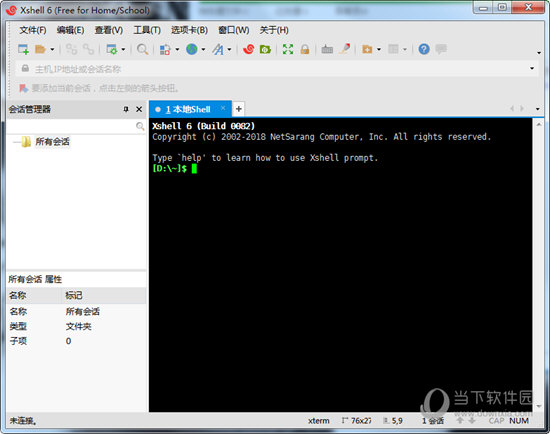
Task: Expand the Open Session dropdown arrow
Action: click(52, 49)
